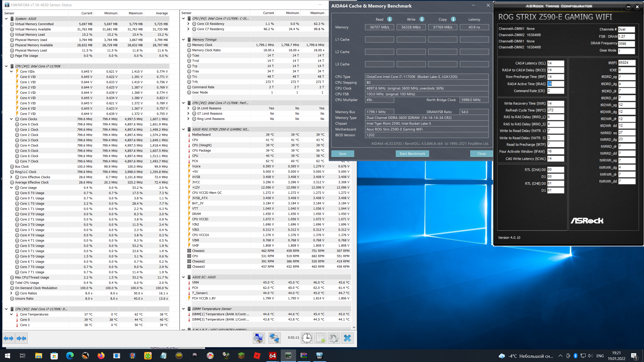This screenshot has width=644, height=362.
Task: Open HWiNFO sensor settings gear
Action: (x=334, y=338)
